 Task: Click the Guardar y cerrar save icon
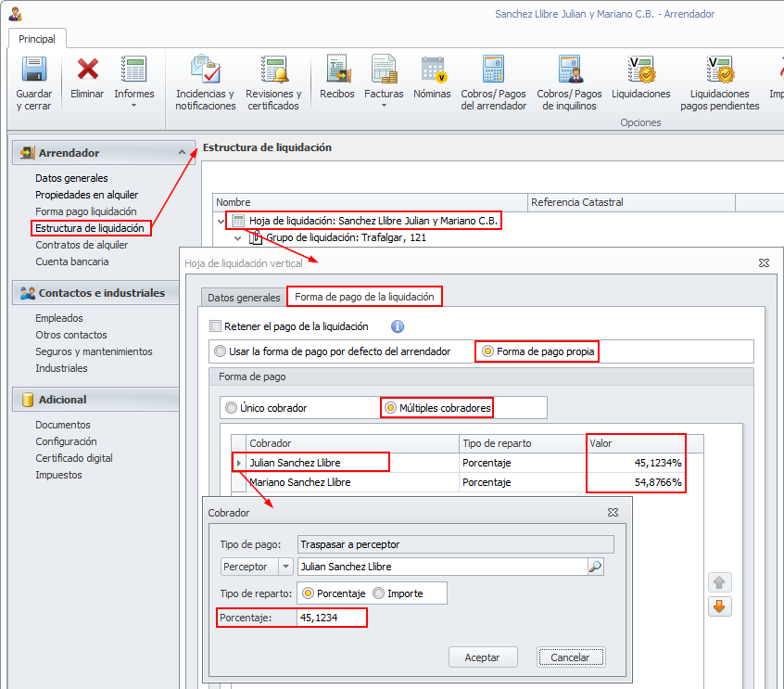tap(34, 69)
